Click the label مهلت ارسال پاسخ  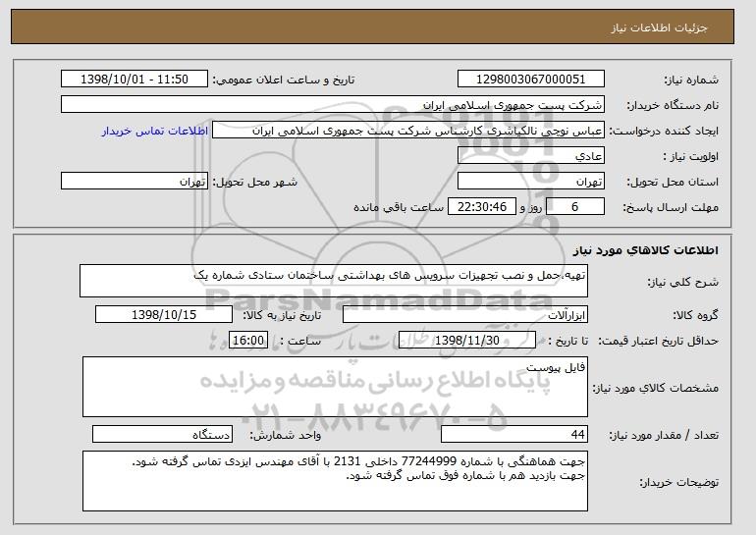click(x=671, y=207)
